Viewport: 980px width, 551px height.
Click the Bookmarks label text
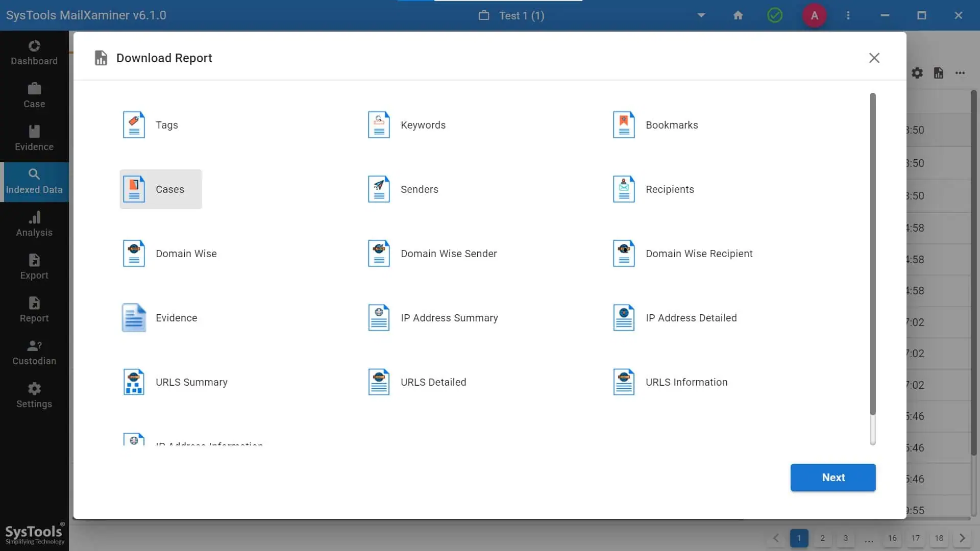pyautogui.click(x=672, y=125)
